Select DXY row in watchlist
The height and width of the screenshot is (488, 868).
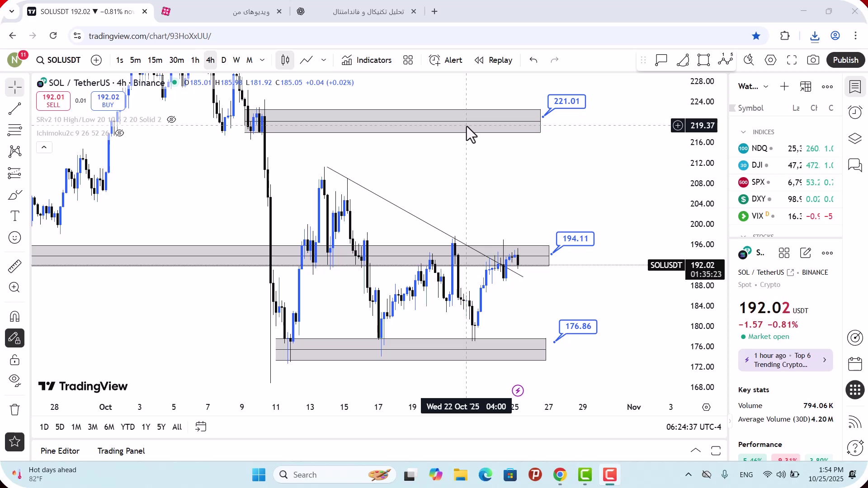[787, 199]
